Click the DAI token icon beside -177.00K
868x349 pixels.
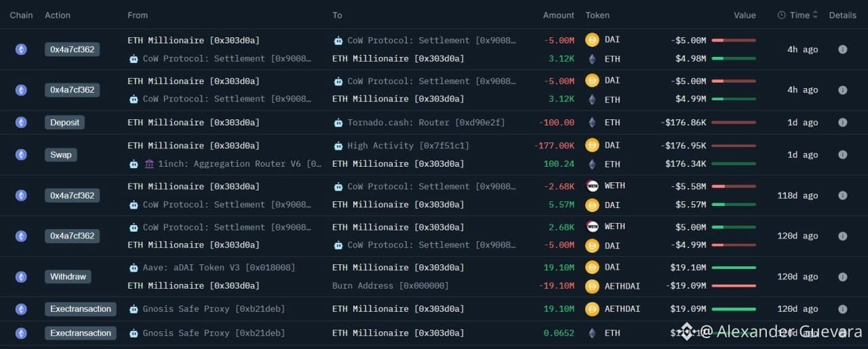(x=592, y=145)
